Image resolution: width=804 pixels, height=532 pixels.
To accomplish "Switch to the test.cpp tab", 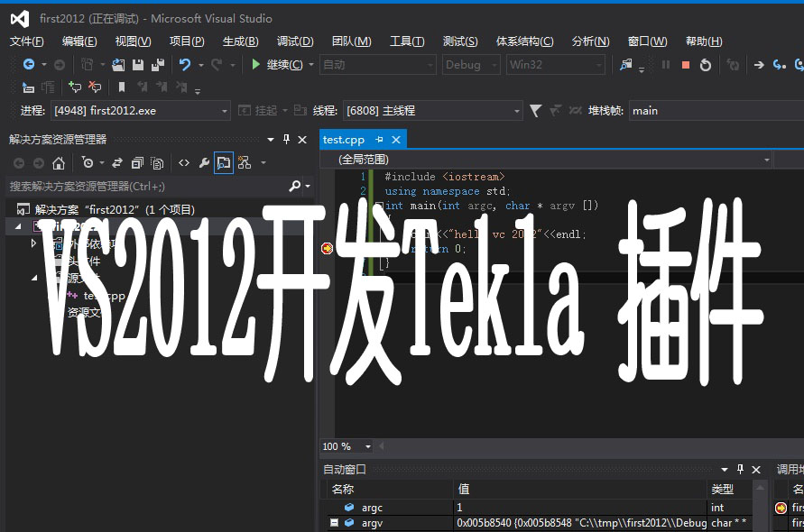I will pyautogui.click(x=344, y=140).
